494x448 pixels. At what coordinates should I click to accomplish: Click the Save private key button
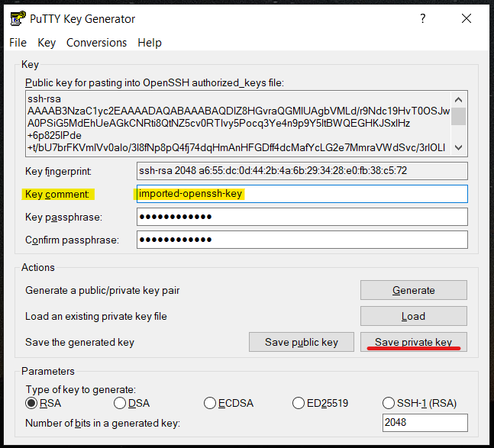(x=413, y=342)
